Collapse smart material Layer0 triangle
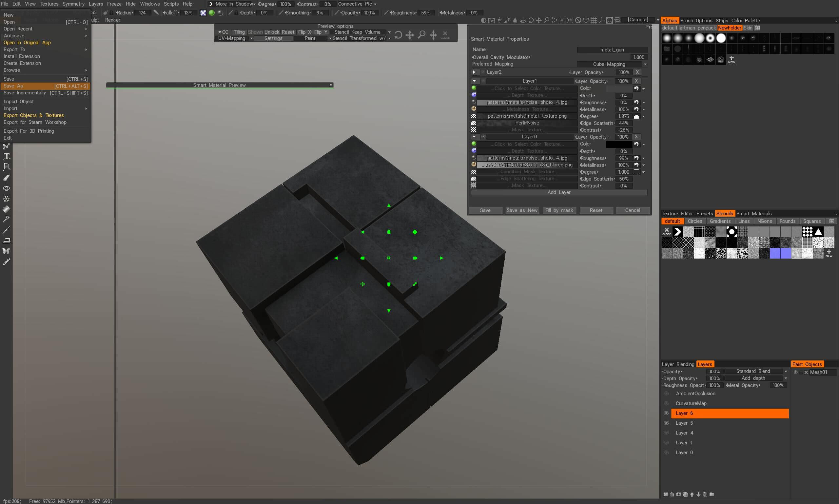The image size is (839, 504). pos(474,137)
